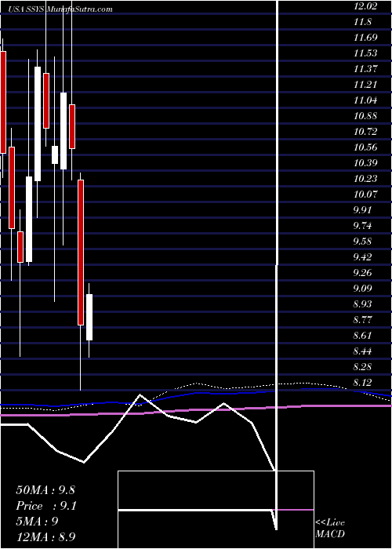Click the 11.04 price axis label
Image resolution: width=392 pixels, height=549 pixels.
tap(365, 100)
